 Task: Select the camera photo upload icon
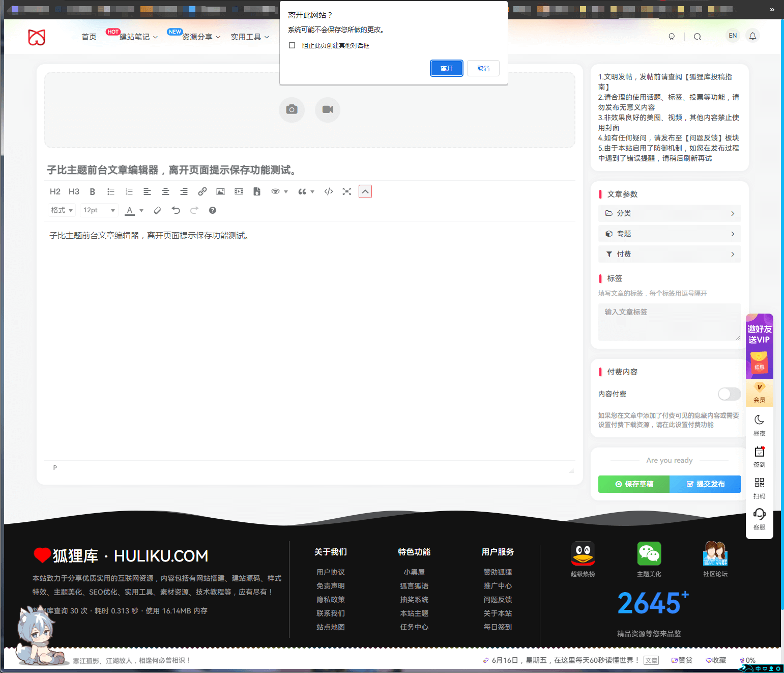291,110
